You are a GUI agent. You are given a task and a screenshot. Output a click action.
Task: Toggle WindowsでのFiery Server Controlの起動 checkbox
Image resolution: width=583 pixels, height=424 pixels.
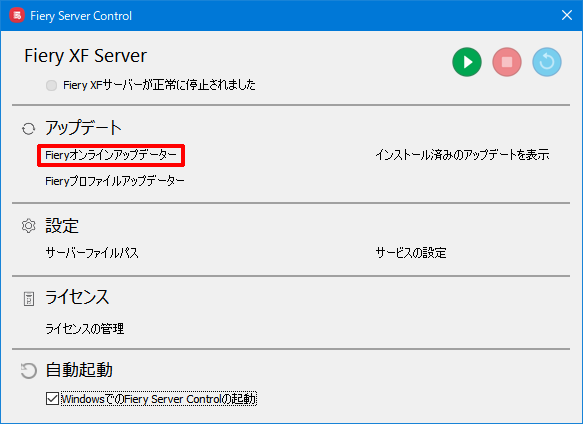52,399
